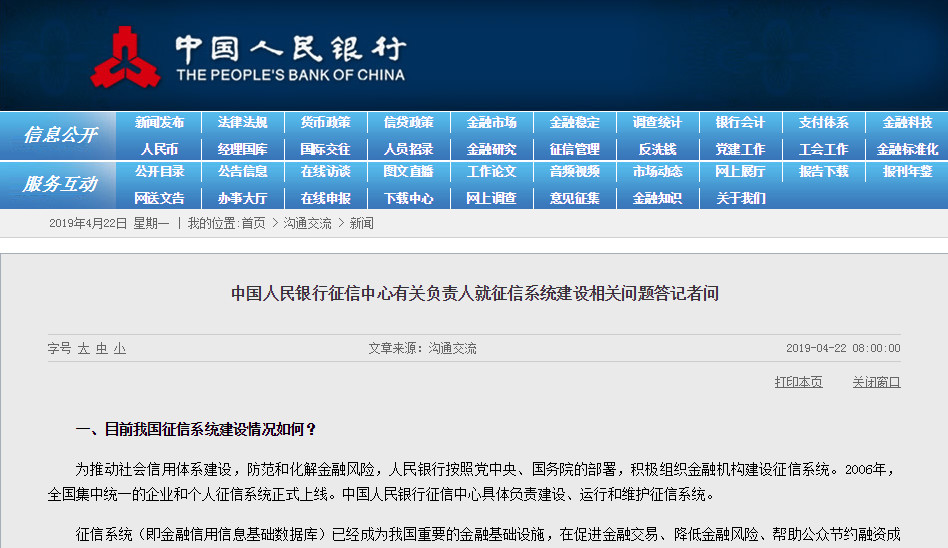
Task: Open 公告信息 link
Action: pos(242,171)
